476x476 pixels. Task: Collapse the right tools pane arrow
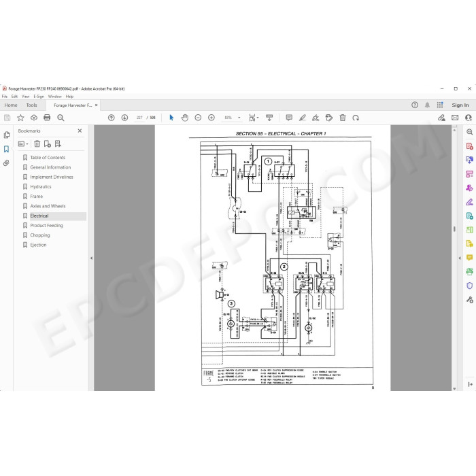[460, 258]
